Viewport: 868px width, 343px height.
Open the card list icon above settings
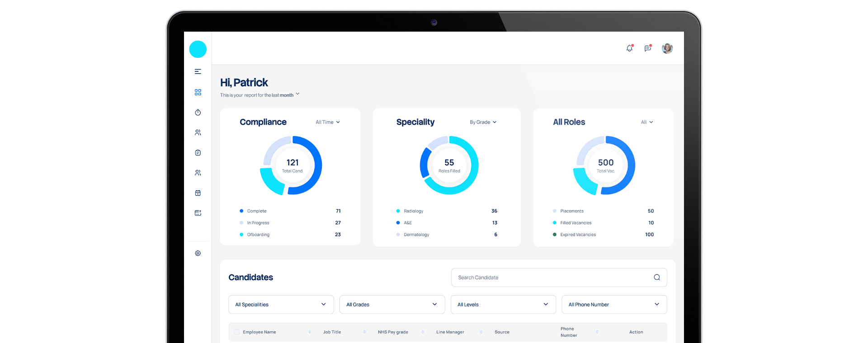[198, 213]
